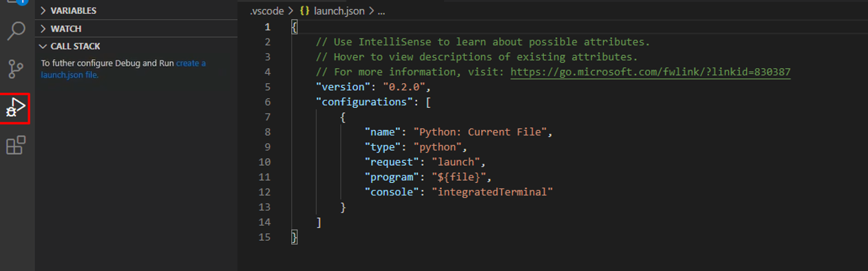Click the "To futher configure Debug" text

point(107,63)
